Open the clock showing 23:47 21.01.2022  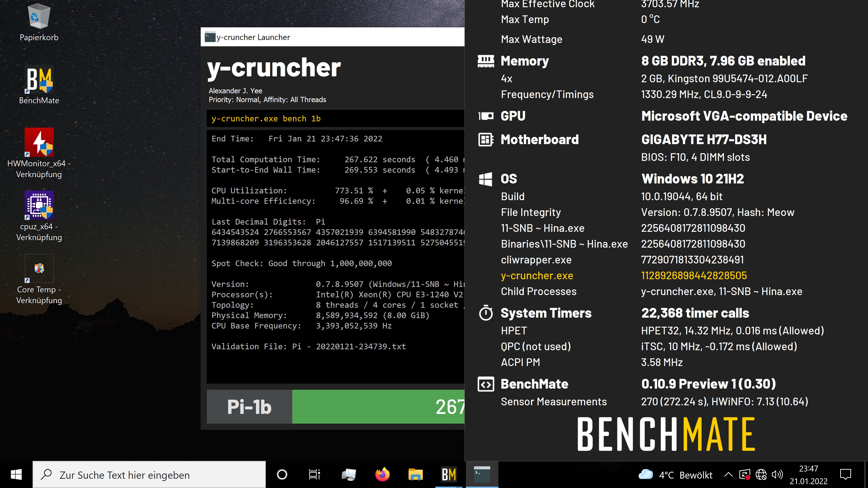click(808, 475)
